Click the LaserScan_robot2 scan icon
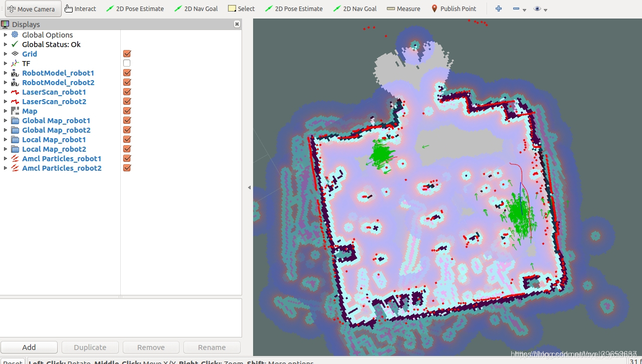This screenshot has width=642, height=364. tap(15, 101)
